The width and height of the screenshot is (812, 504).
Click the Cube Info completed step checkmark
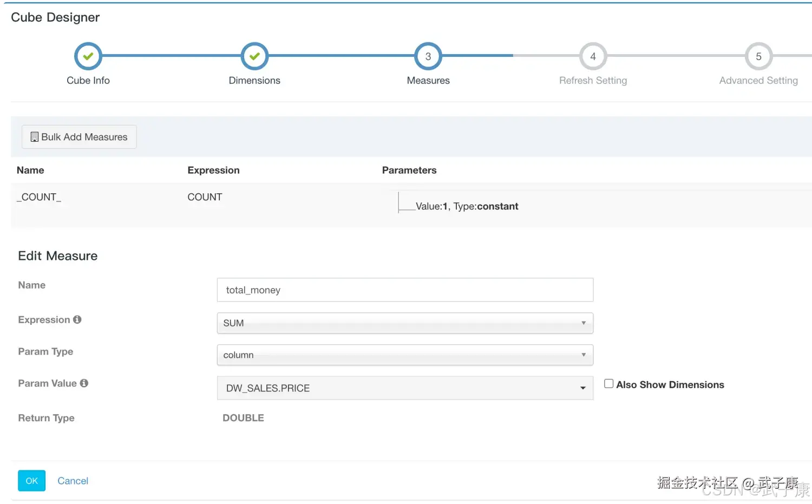[x=88, y=56]
